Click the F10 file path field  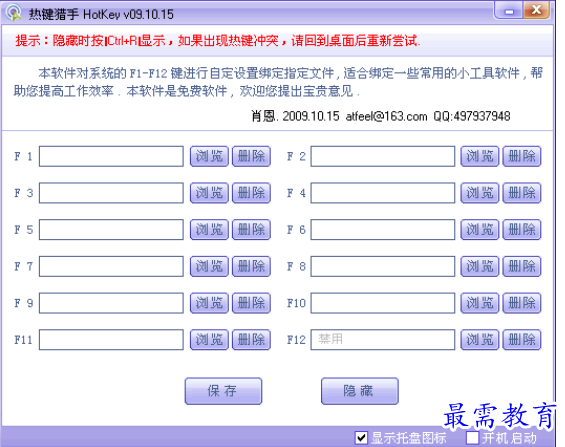[x=383, y=303]
